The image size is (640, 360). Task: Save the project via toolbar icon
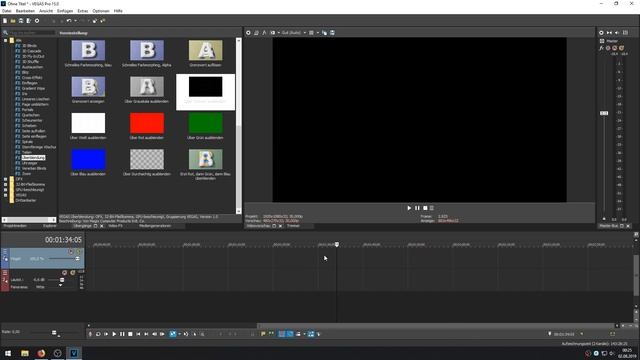click(21, 21)
